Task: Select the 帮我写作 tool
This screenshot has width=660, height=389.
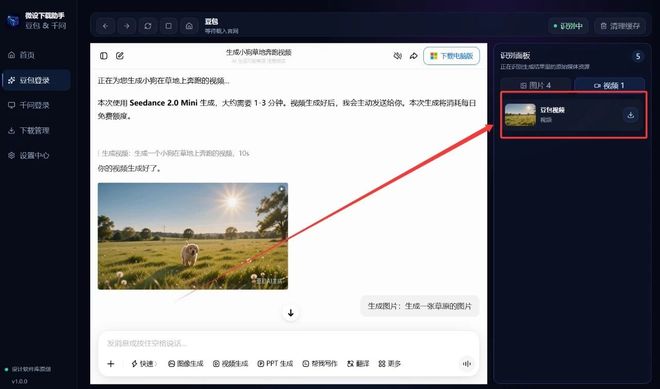Action: pyautogui.click(x=320, y=364)
